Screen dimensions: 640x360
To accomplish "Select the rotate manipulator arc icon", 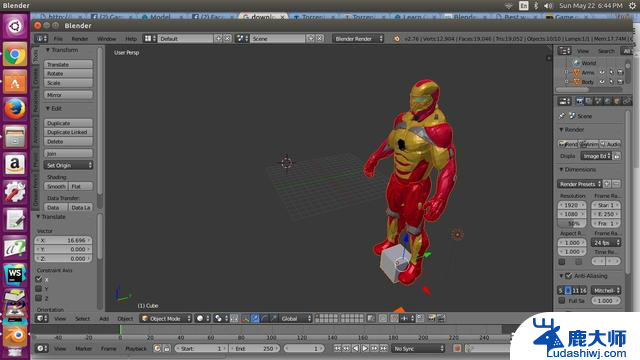I will [x=264, y=318].
